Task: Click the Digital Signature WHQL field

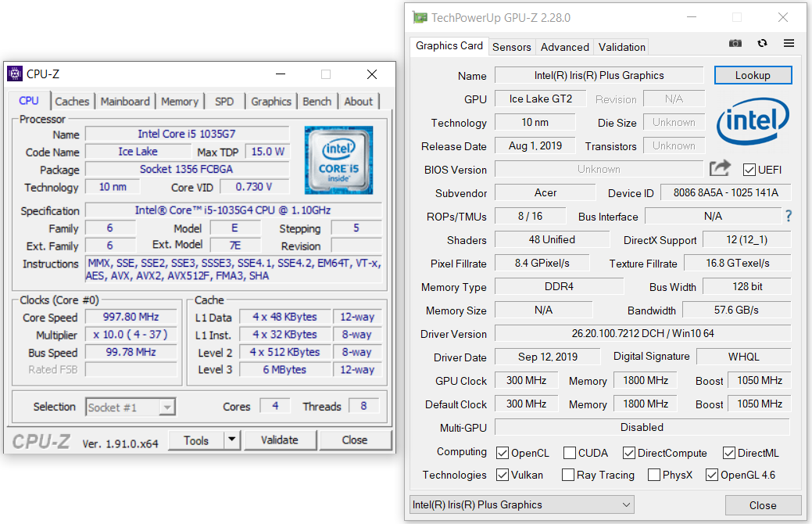Action: point(744,357)
